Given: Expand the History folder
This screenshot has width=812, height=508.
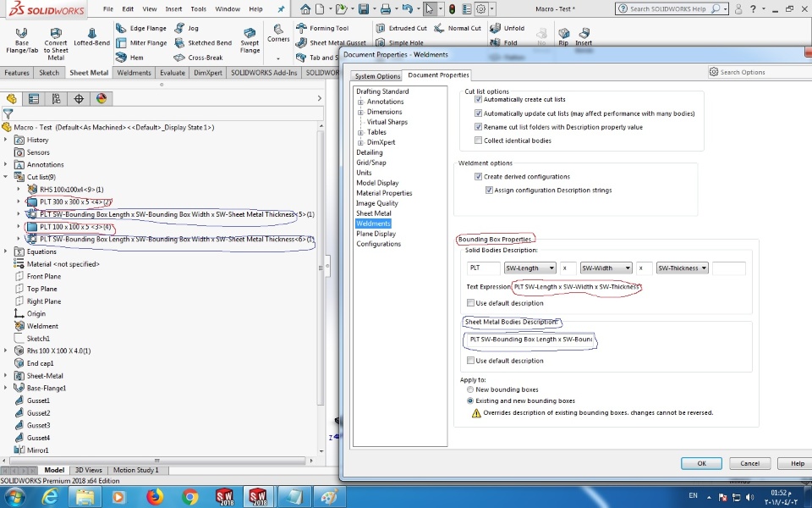Looking at the screenshot, I should tap(6, 140).
